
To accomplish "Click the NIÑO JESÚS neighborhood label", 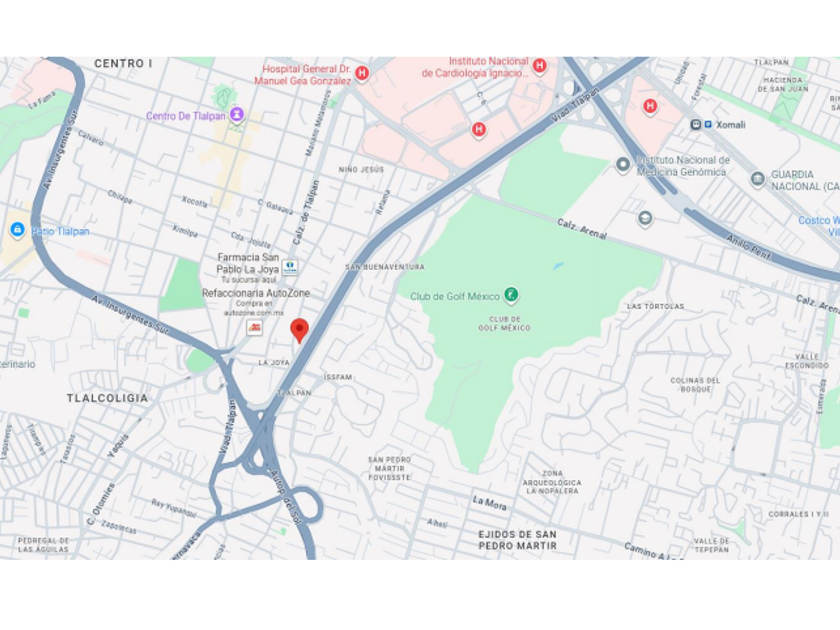I will pyautogui.click(x=361, y=169).
